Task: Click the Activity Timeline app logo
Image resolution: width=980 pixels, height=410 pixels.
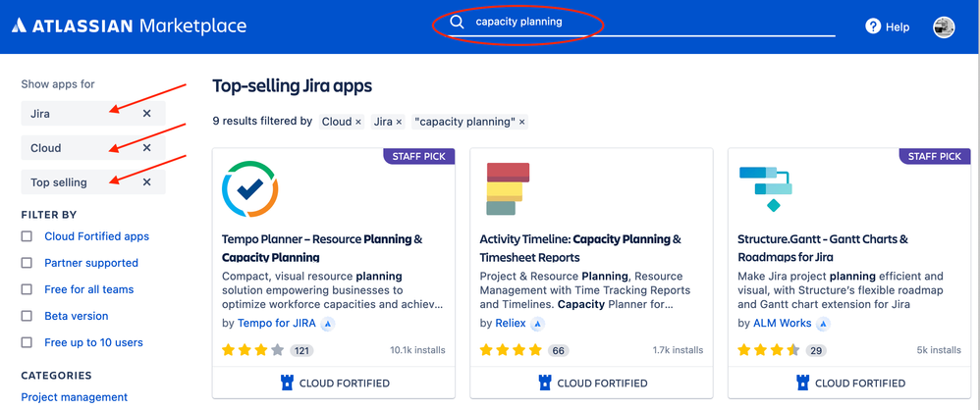Action: 508,189
